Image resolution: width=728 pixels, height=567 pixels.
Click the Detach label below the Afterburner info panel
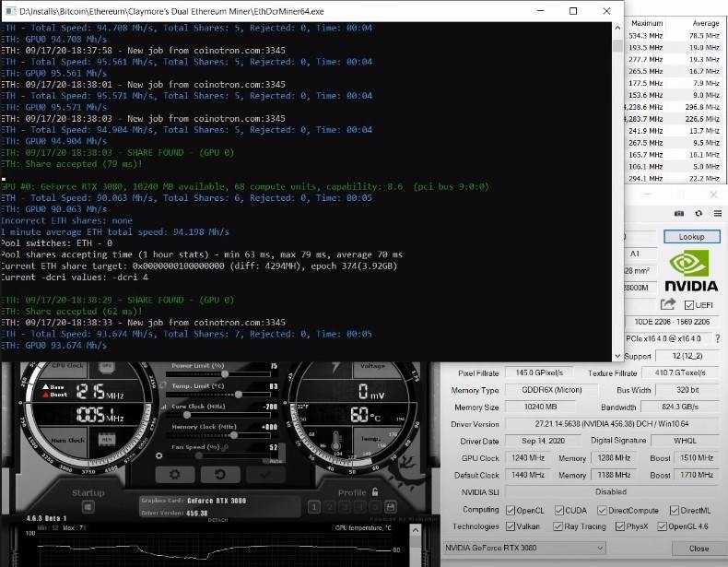click(x=217, y=520)
